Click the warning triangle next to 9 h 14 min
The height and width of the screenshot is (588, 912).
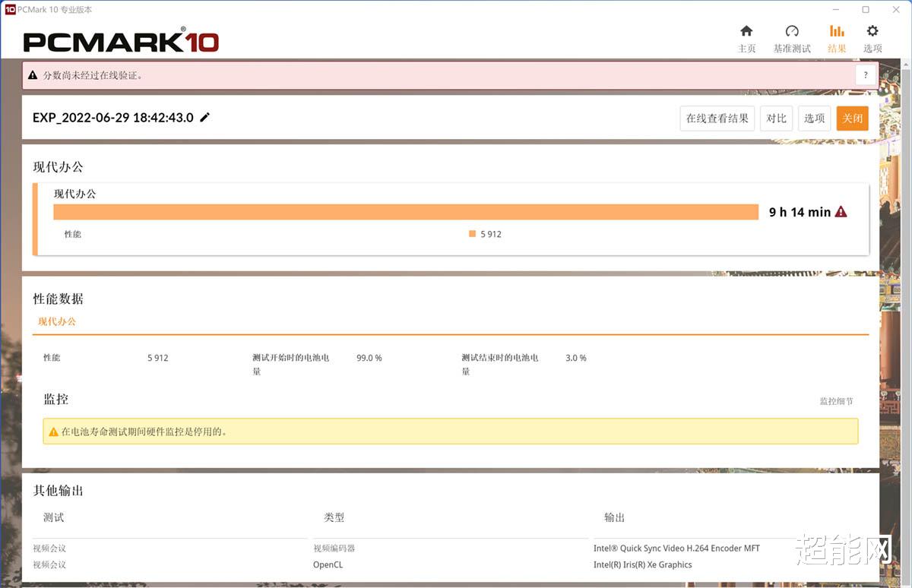click(x=841, y=212)
